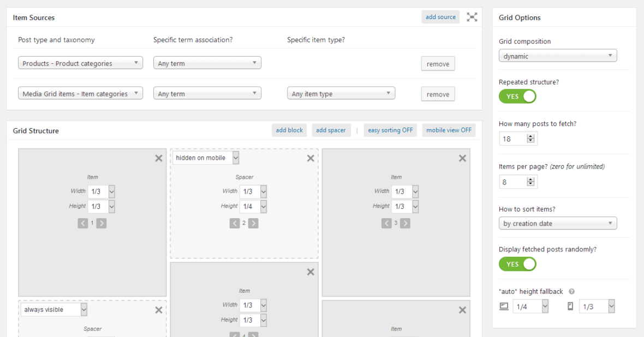The height and width of the screenshot is (337, 644).
Task: Delete the hidden on mobile spacer block
Action: (x=311, y=158)
